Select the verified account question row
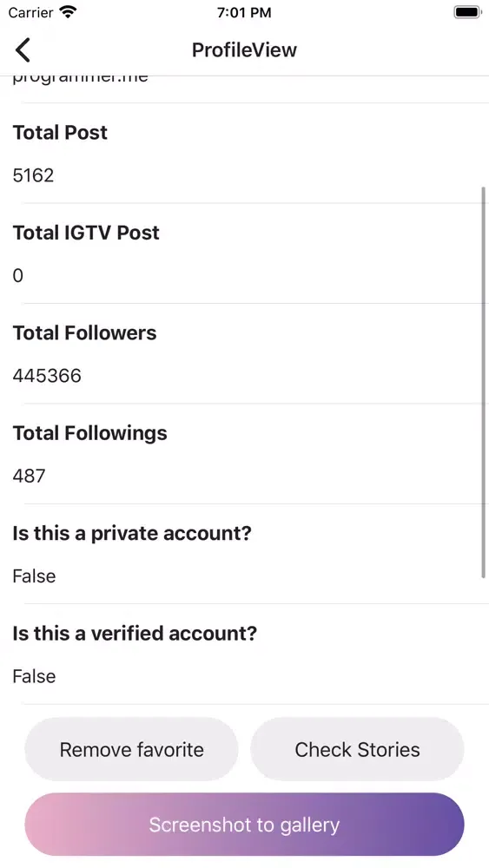Viewport: 489px width, 868px height. tap(135, 634)
